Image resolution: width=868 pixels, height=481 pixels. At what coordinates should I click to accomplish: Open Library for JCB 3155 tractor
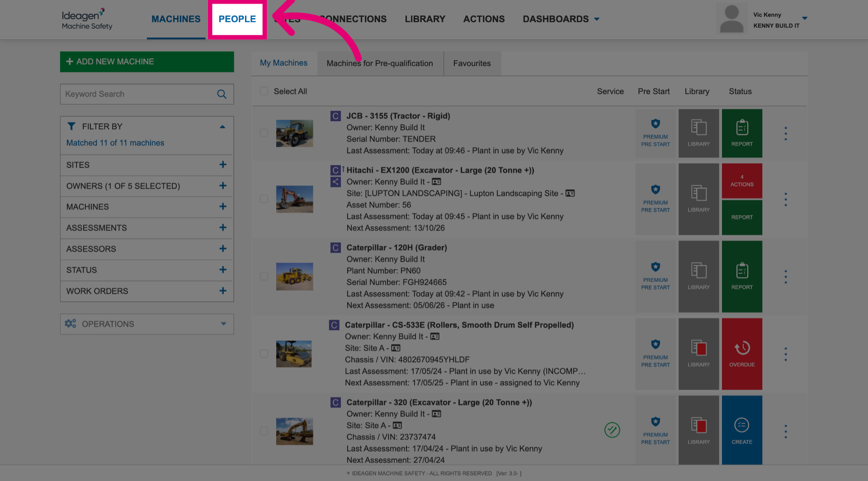[x=698, y=133]
